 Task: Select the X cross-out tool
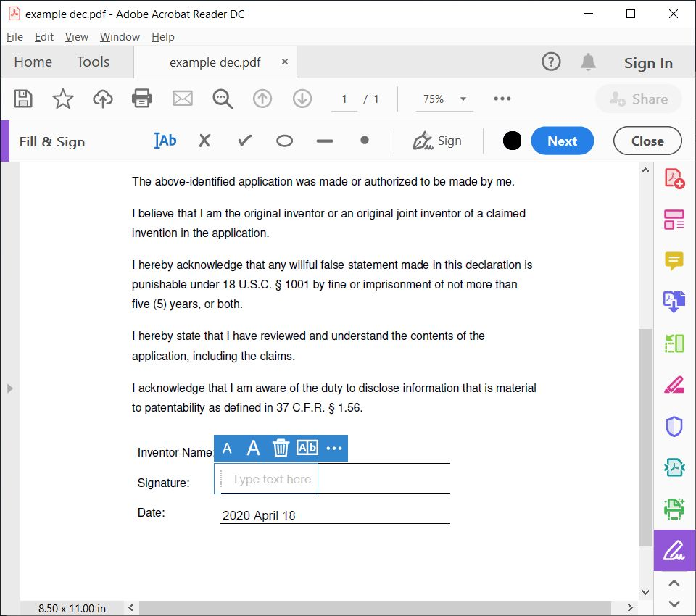204,141
